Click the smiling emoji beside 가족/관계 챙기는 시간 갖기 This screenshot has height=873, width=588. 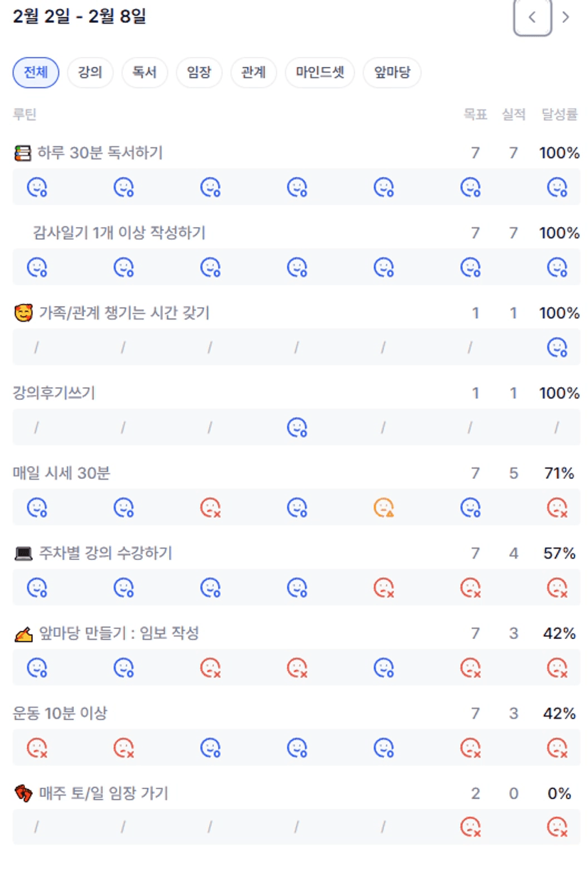click(x=23, y=313)
